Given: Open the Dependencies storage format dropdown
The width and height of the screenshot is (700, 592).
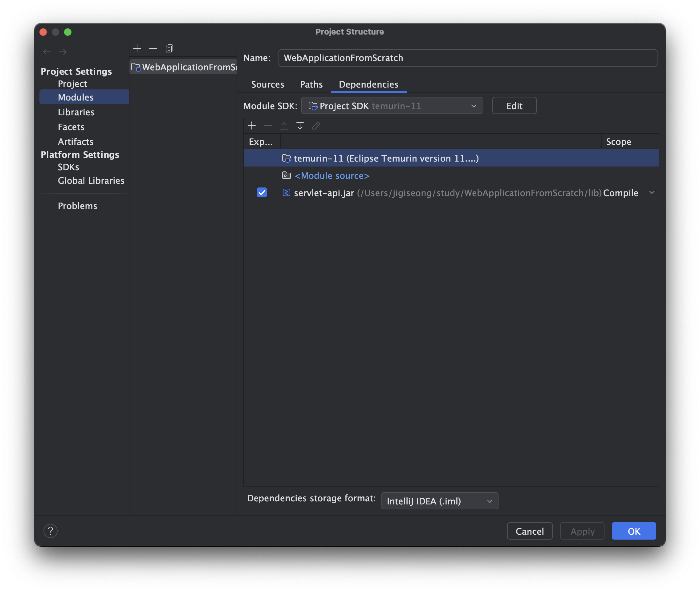Looking at the screenshot, I should [x=439, y=501].
